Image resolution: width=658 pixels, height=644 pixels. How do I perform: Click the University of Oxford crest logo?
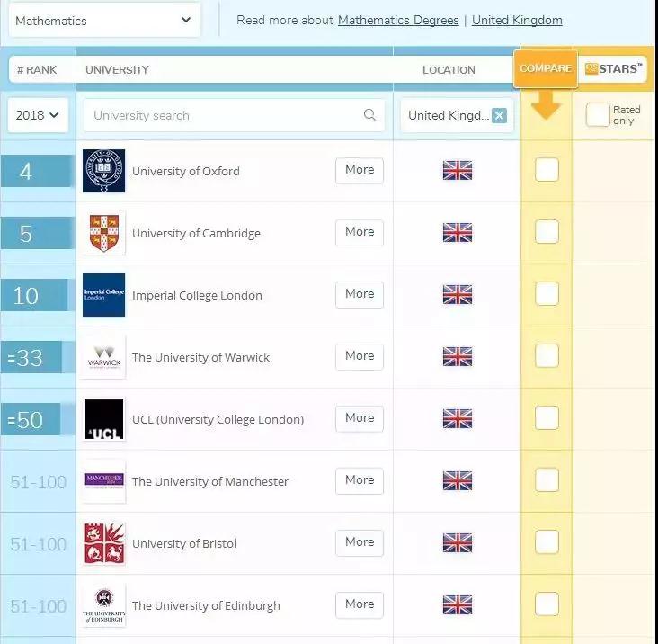point(103,171)
